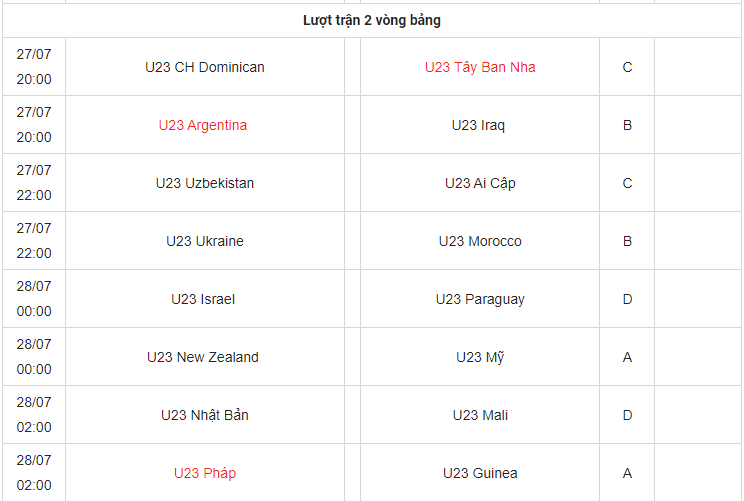Click the U23 Guinea team name
Screen dimensions: 744x501
[x=480, y=473]
